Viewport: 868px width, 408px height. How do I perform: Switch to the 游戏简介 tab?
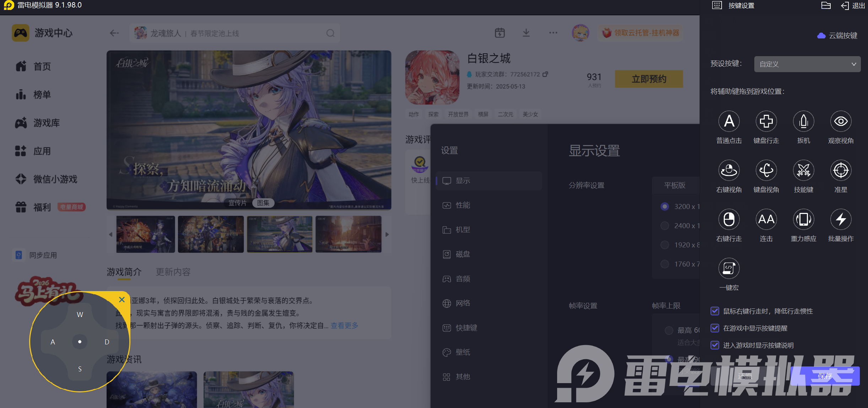pyautogui.click(x=124, y=272)
